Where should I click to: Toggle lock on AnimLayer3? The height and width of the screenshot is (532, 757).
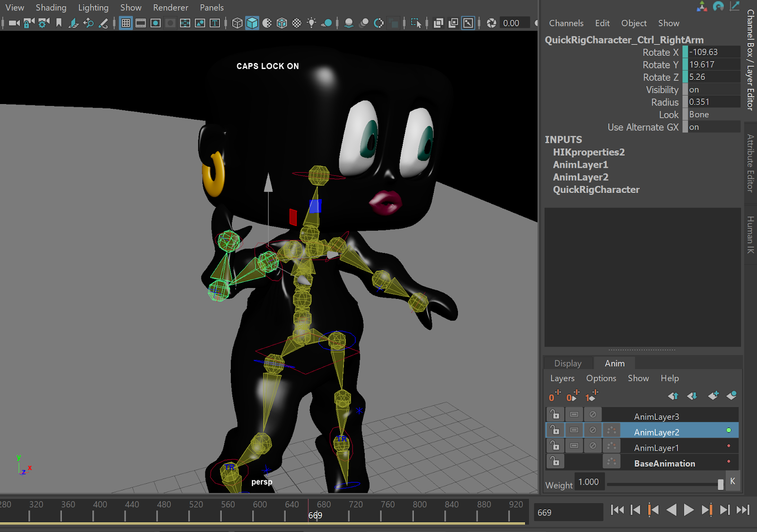click(555, 415)
